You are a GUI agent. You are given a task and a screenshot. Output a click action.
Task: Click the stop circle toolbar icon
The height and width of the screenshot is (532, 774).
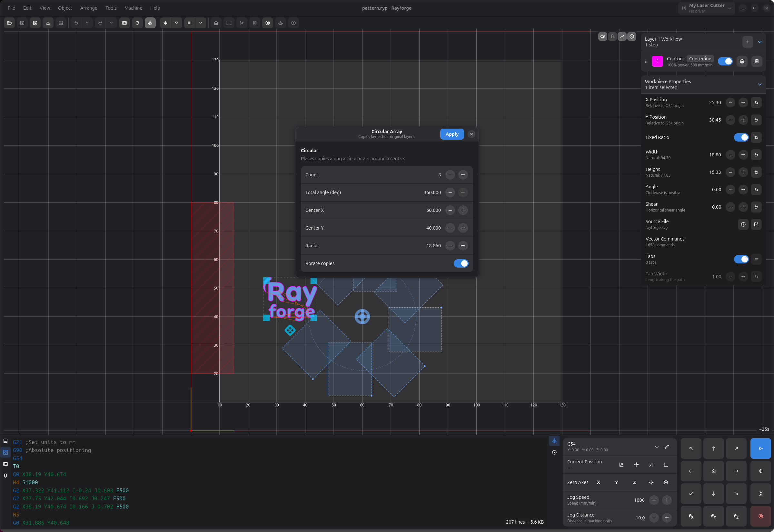point(268,23)
